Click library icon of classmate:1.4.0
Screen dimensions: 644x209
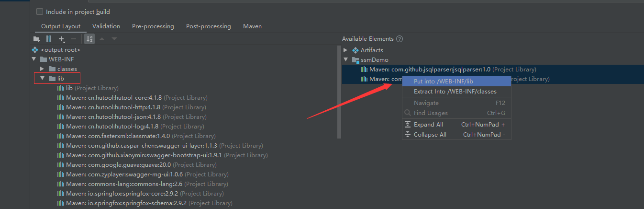pos(61,136)
